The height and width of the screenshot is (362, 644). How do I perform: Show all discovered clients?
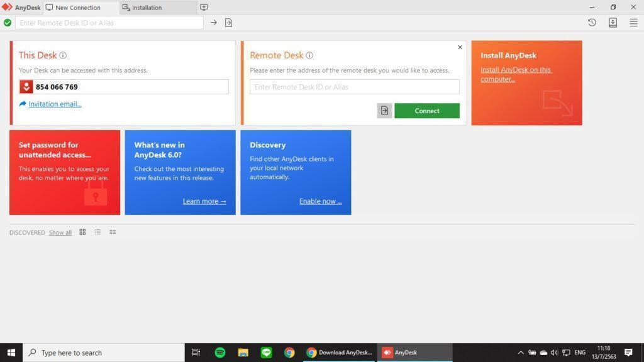(x=60, y=232)
